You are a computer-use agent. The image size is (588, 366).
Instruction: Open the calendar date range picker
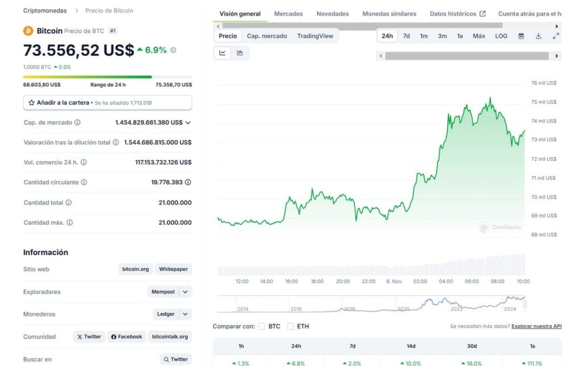click(x=521, y=36)
